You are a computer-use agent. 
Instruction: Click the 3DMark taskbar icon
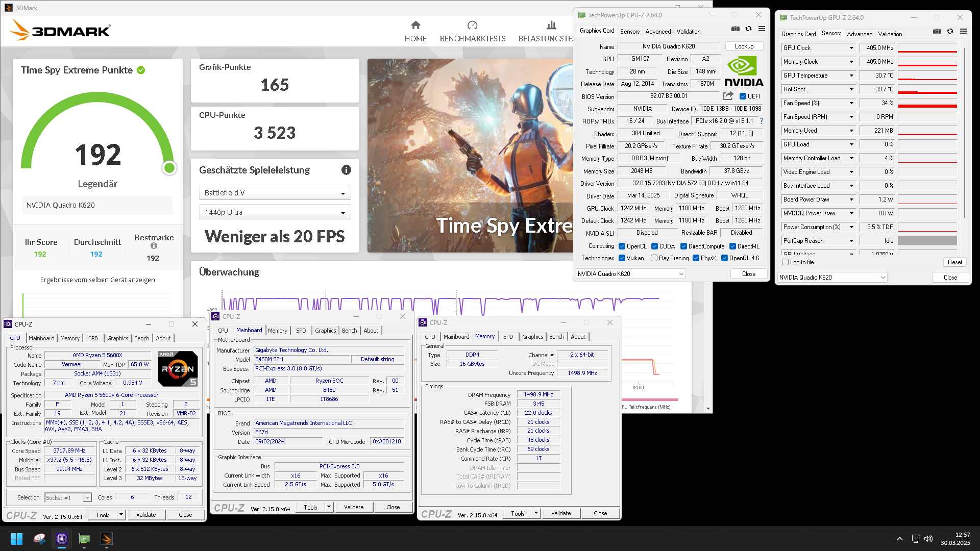(x=107, y=539)
